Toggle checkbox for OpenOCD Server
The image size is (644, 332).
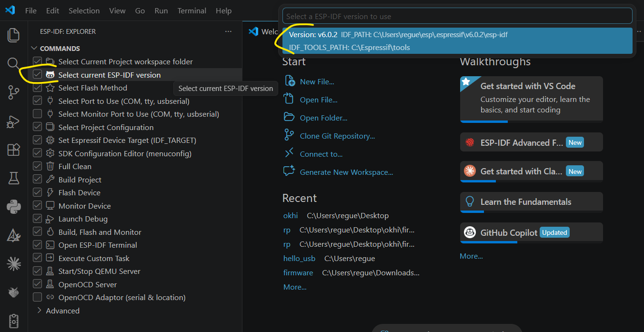coord(37,284)
